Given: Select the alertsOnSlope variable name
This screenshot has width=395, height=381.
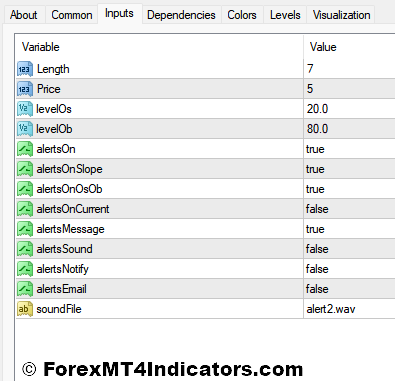Looking at the screenshot, I should (69, 169).
